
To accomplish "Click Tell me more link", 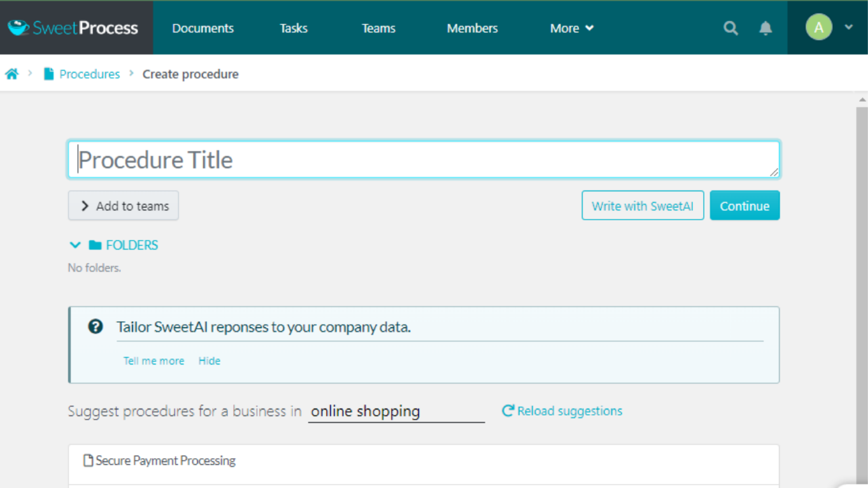I will pos(154,361).
